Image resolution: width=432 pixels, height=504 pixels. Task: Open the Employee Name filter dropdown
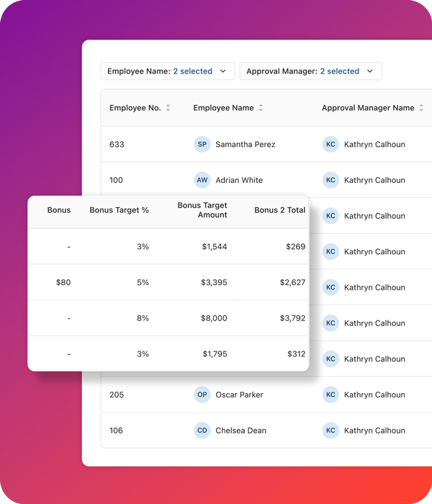(x=167, y=71)
